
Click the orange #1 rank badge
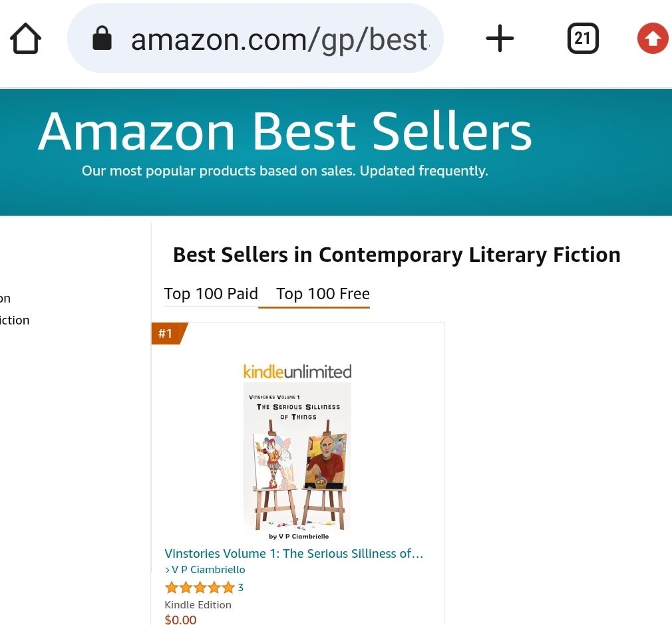[166, 333]
